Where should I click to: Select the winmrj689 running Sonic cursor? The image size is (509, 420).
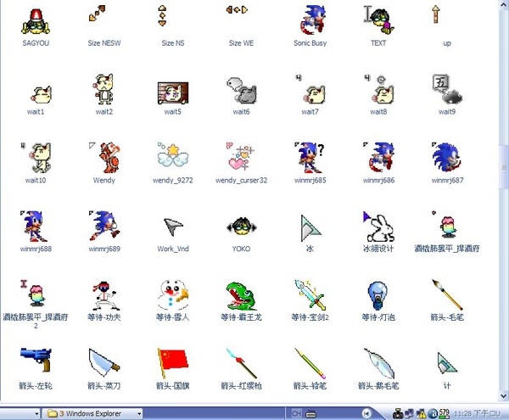(104, 226)
